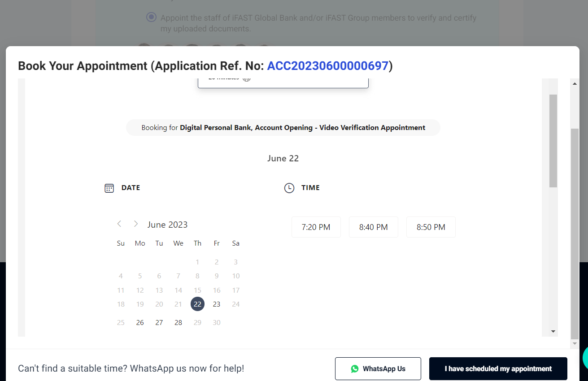Click the calendar icon beside DATE

click(109, 188)
